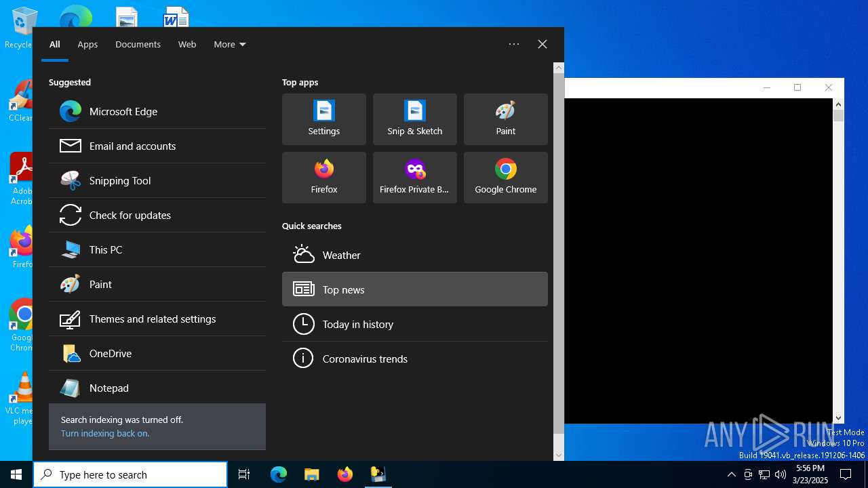Image resolution: width=868 pixels, height=488 pixels.
Task: Launch Notepad from Suggested list
Action: pyautogui.click(x=157, y=388)
